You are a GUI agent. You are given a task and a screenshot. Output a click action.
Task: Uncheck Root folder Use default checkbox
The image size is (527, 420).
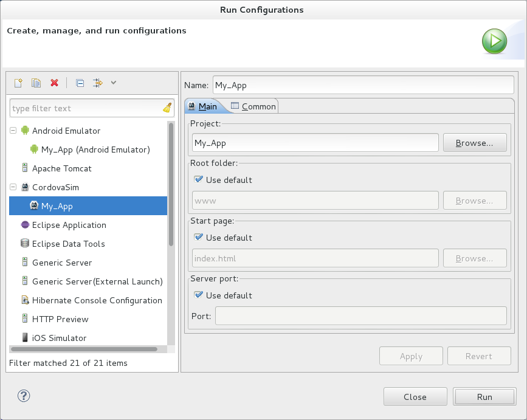198,180
